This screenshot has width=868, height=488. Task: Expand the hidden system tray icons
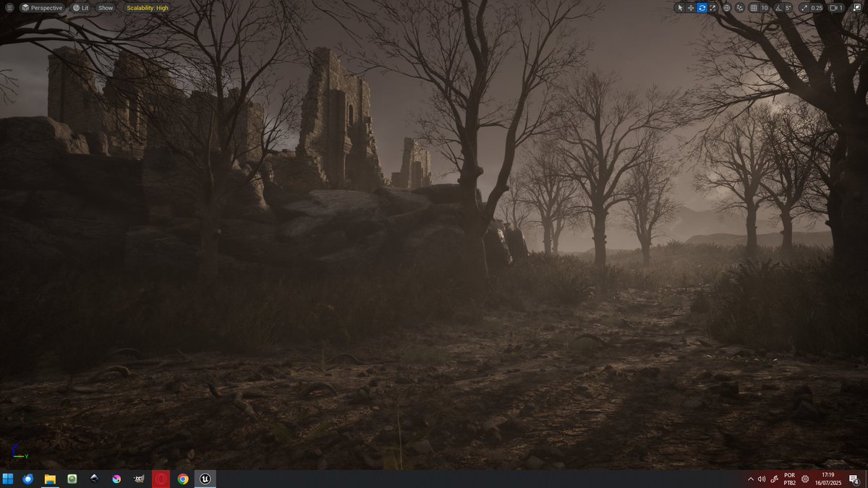point(751,479)
